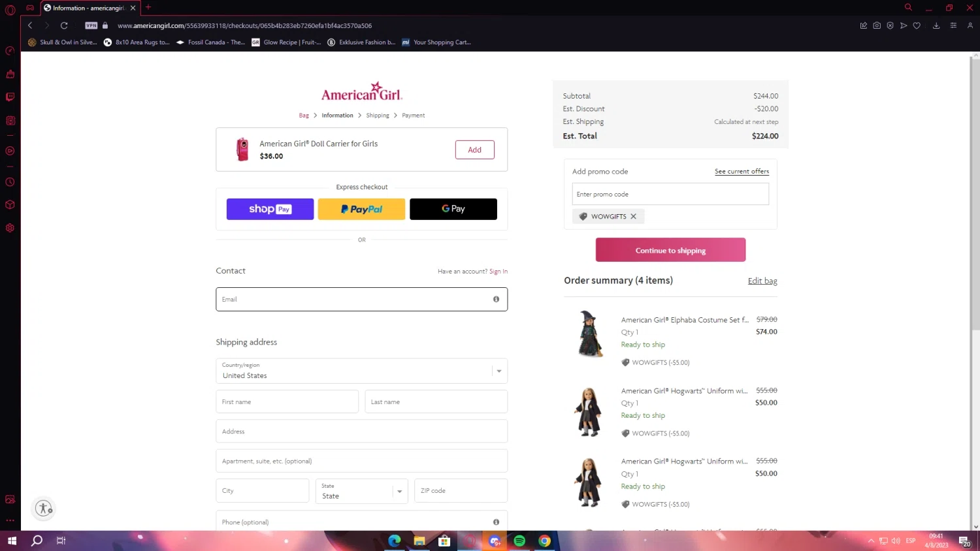
Task: Open the CPU limiter chip sidebar icon
Action: tap(10, 120)
